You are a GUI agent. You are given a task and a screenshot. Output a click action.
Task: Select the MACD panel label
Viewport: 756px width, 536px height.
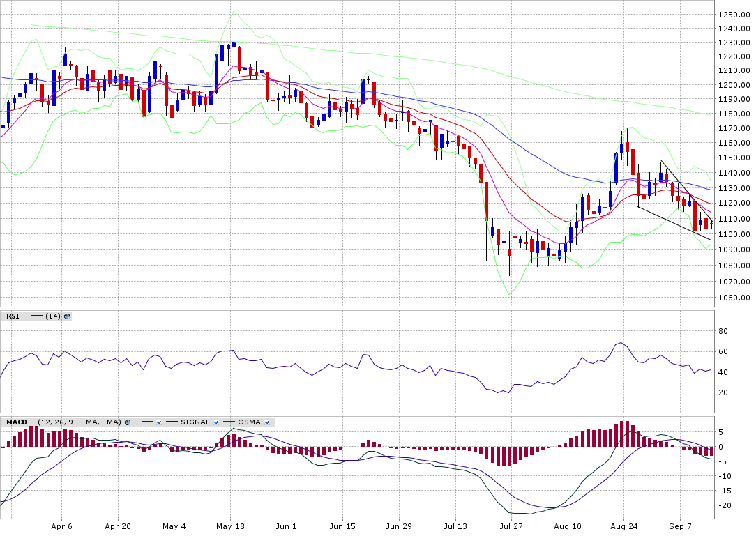[x=16, y=422]
